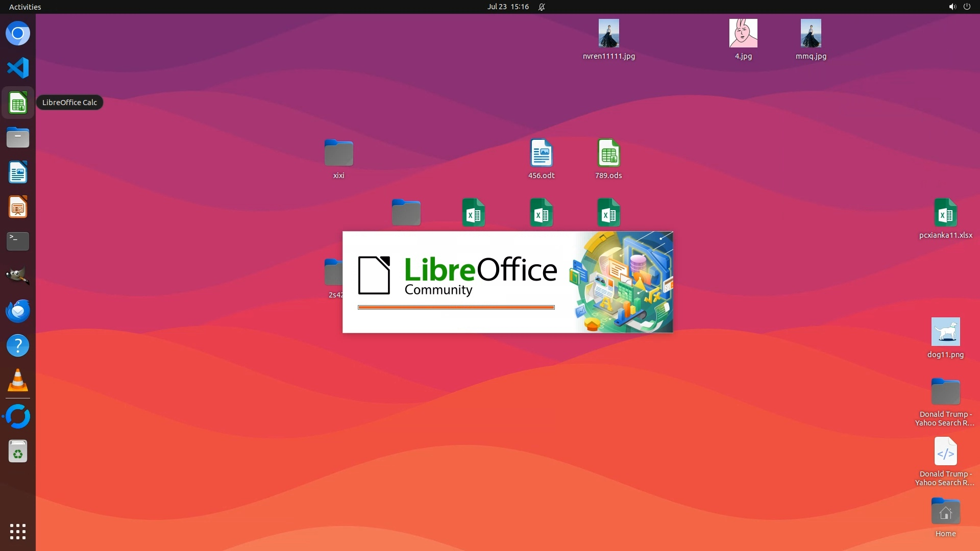The image size is (980, 551).
Task: Launch GIMP from the dock
Action: point(18,276)
